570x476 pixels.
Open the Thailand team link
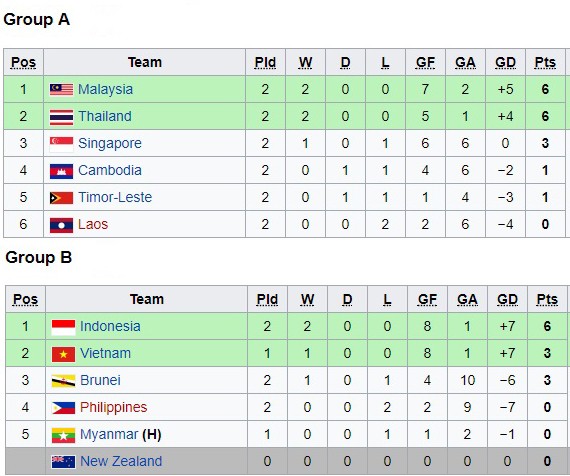pos(105,116)
